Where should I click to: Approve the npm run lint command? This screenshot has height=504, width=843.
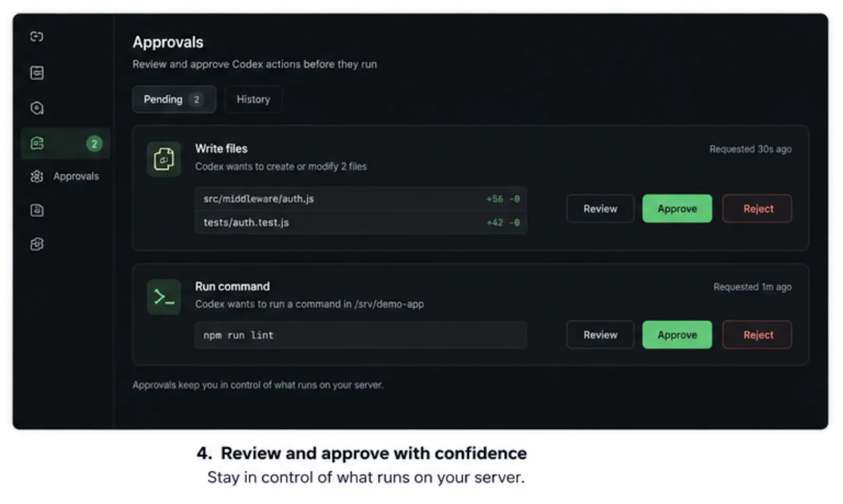(677, 335)
